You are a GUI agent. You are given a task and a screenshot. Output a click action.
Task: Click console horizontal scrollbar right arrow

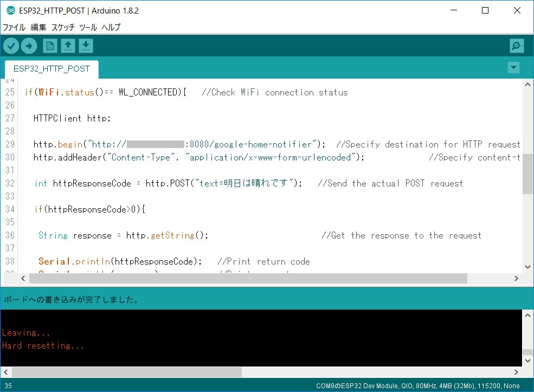pyautogui.click(x=516, y=372)
